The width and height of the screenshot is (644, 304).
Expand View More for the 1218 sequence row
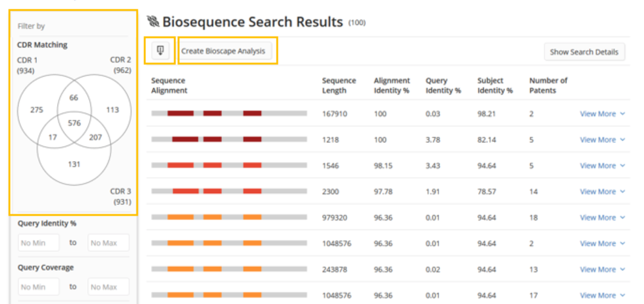601,140
